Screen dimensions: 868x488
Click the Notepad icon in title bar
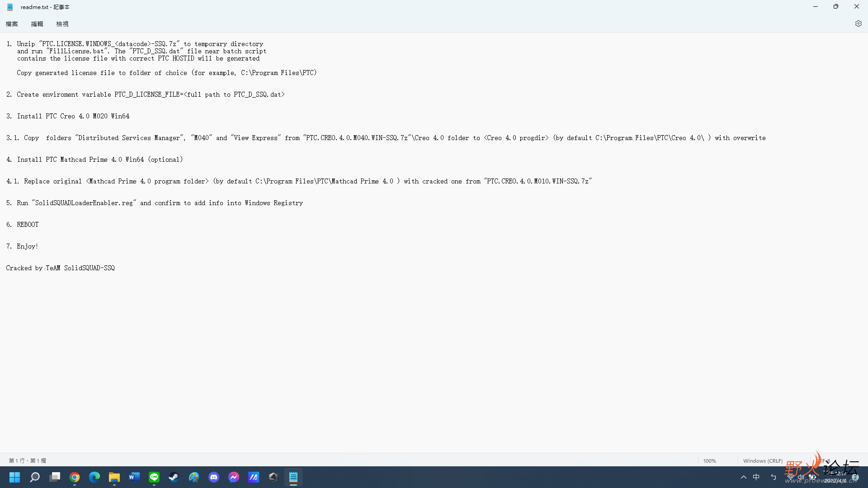10,7
